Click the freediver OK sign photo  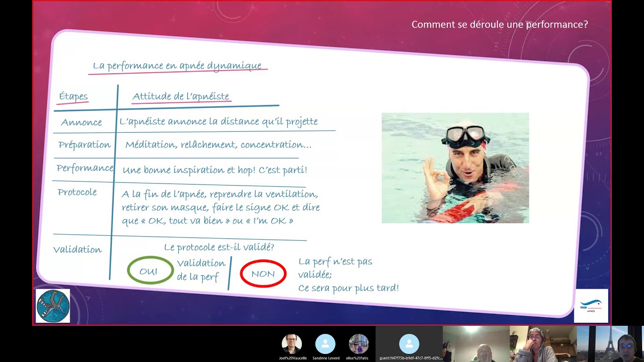(455, 168)
